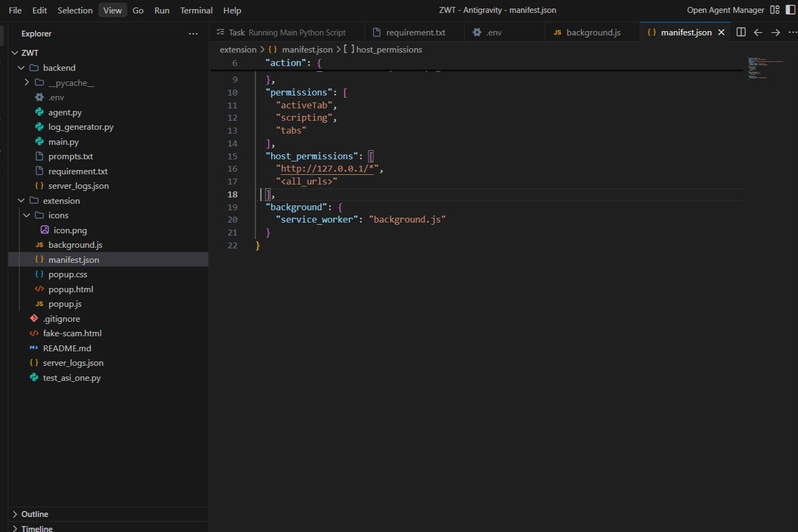The height and width of the screenshot is (532, 798).
Task: Open the Run menu
Action: click(x=161, y=10)
